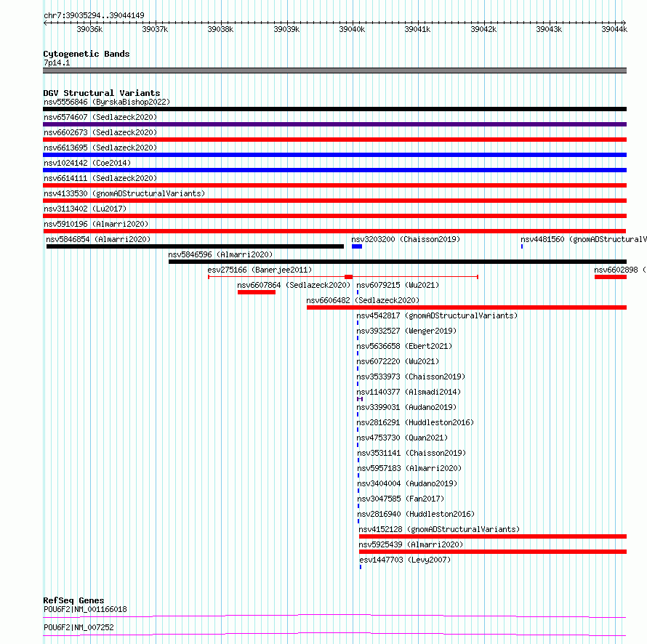Viewport: 647px width, 644px height.
Task: Select nsv6614111 (Sedlazeck2020) label
Action: [100, 178]
